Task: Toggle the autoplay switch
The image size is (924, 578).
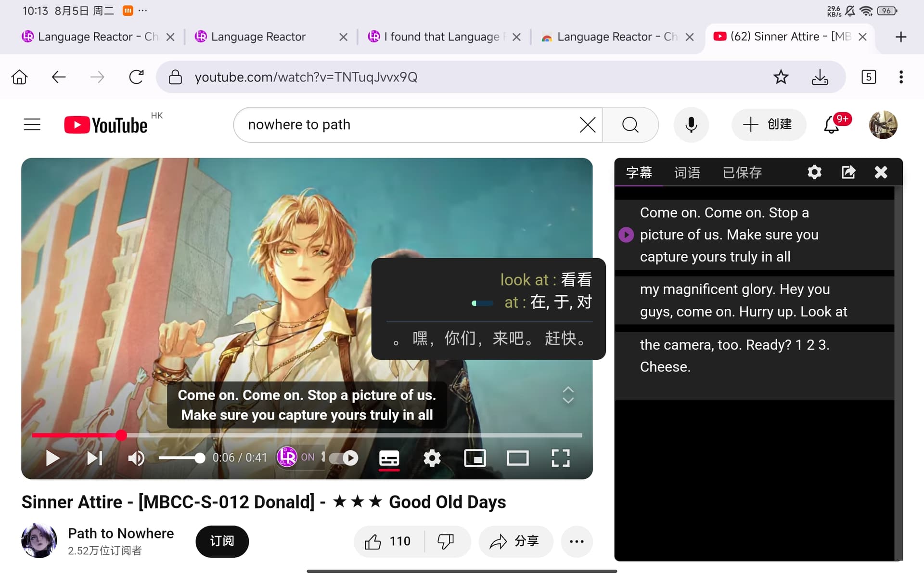Action: tap(344, 458)
